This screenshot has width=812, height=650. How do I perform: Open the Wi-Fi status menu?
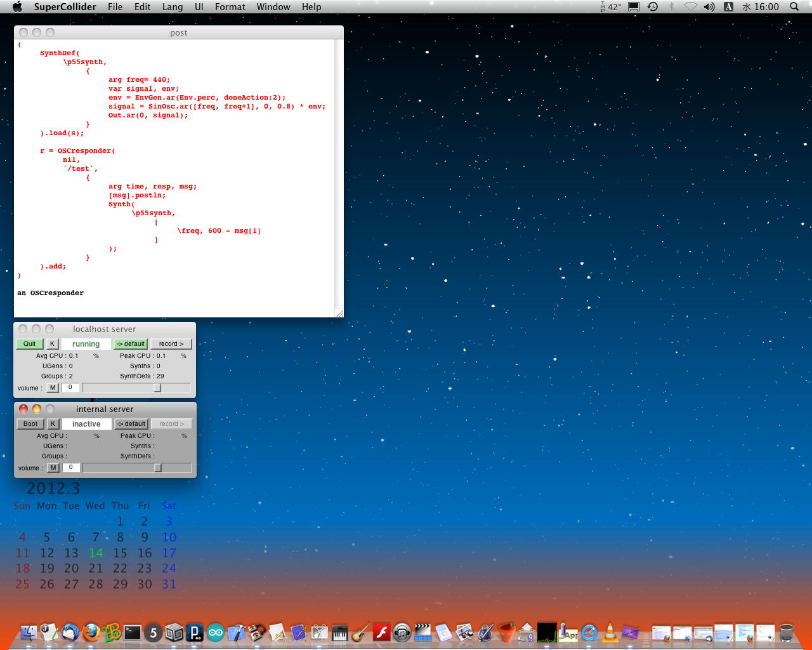(691, 7)
